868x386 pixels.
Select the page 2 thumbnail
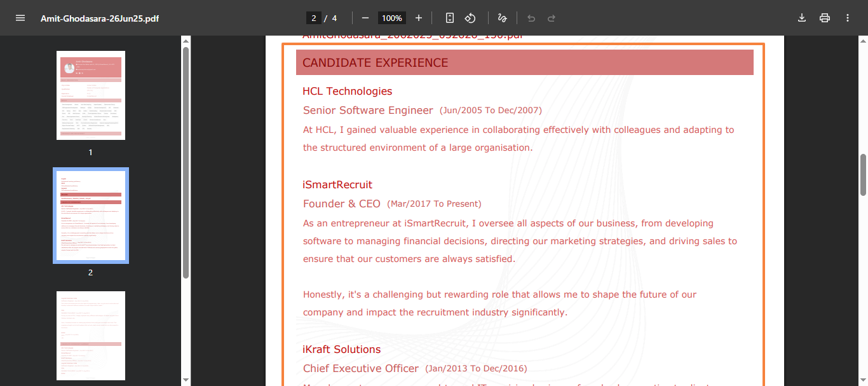pos(91,216)
